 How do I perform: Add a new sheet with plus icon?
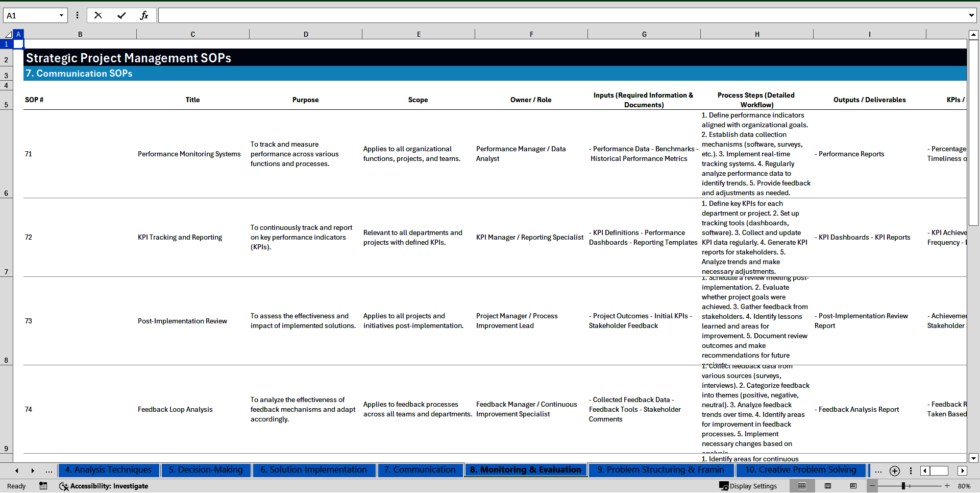tap(894, 471)
